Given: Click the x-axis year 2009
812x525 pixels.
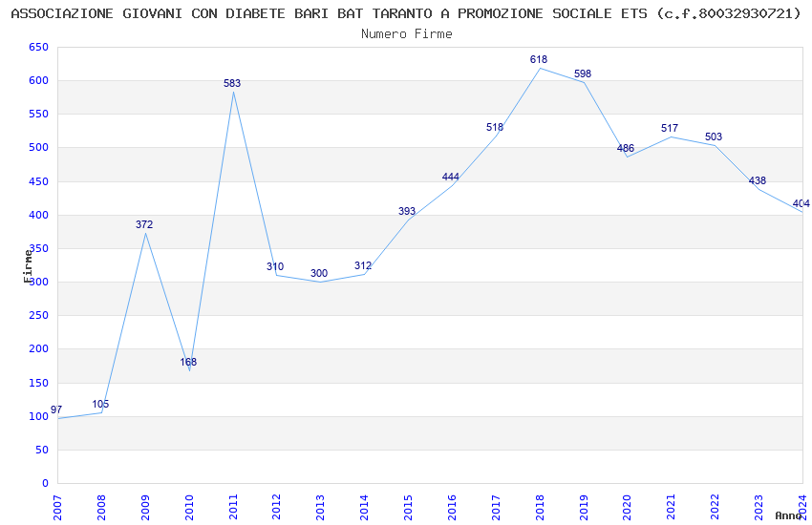Looking at the screenshot, I should [x=145, y=508].
